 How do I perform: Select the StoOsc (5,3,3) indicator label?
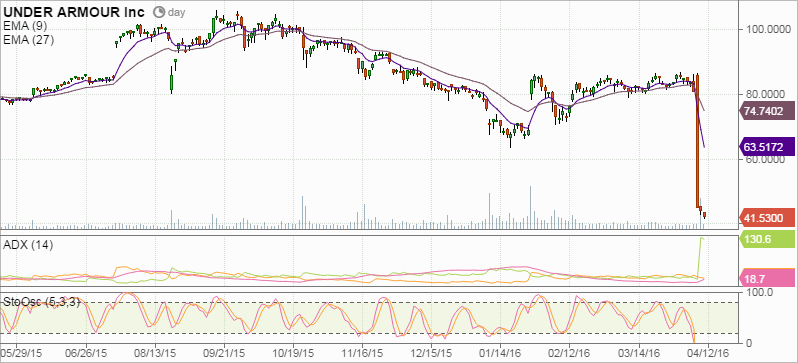click(42, 301)
